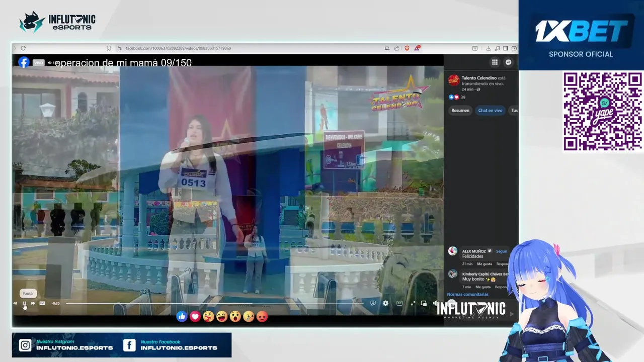Open picture-in-picture mini player

424,303
